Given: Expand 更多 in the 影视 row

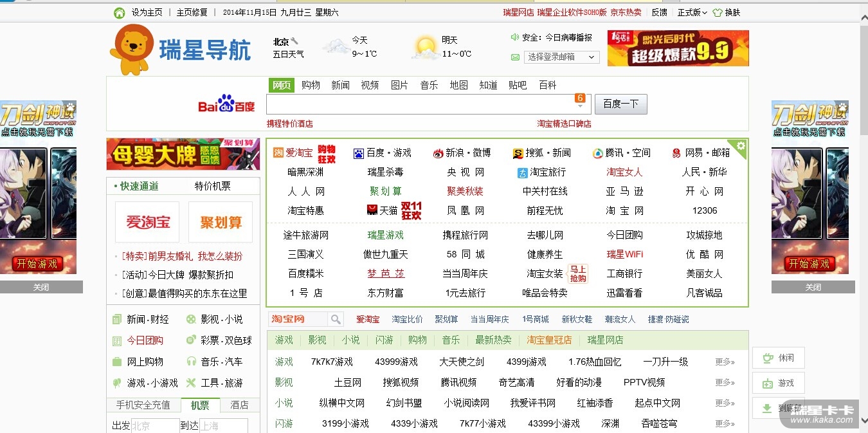Looking at the screenshot, I should (725, 383).
